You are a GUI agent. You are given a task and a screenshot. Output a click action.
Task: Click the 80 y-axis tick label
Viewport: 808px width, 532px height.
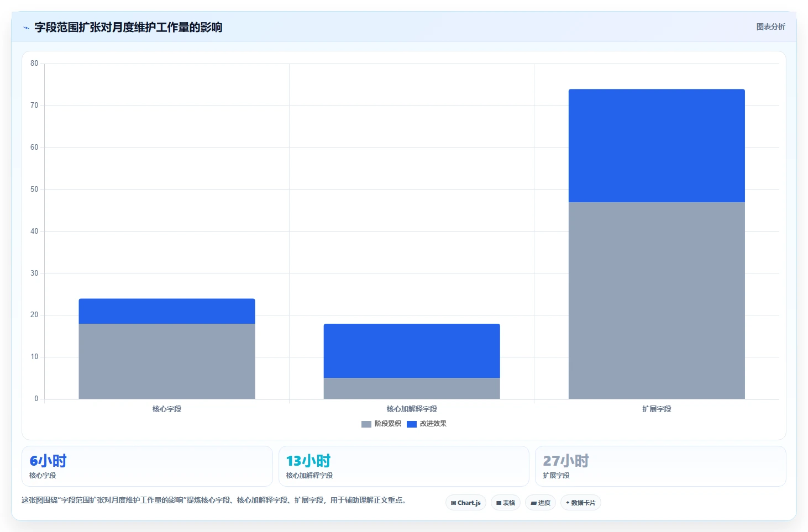(34, 64)
